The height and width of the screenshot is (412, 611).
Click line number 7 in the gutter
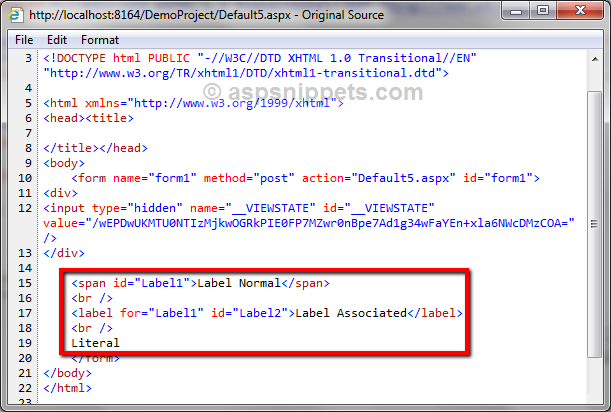[x=28, y=133]
